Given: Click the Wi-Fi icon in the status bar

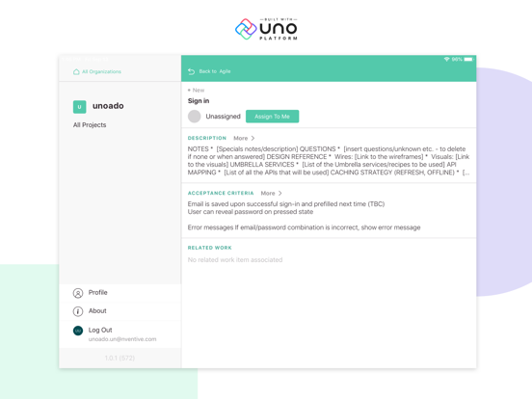Looking at the screenshot, I should coord(447,59).
